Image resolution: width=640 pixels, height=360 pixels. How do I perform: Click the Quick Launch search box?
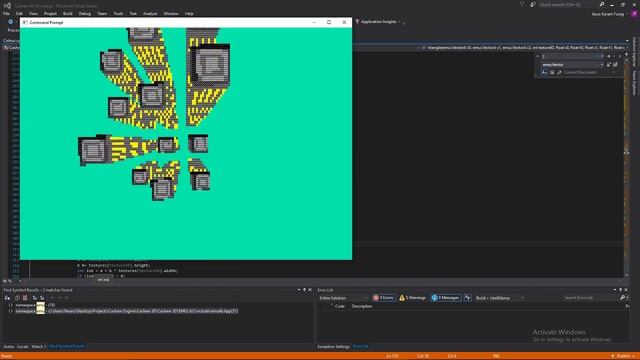point(567,4)
